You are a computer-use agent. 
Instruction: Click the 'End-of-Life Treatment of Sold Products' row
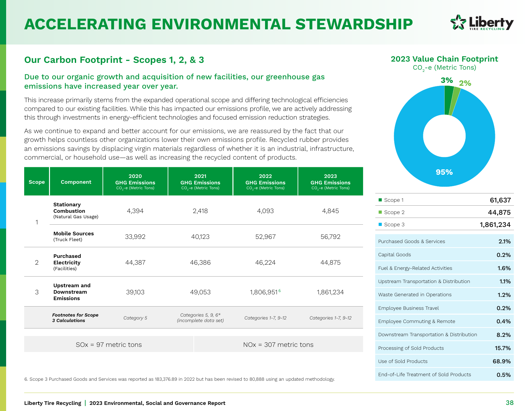444,374
